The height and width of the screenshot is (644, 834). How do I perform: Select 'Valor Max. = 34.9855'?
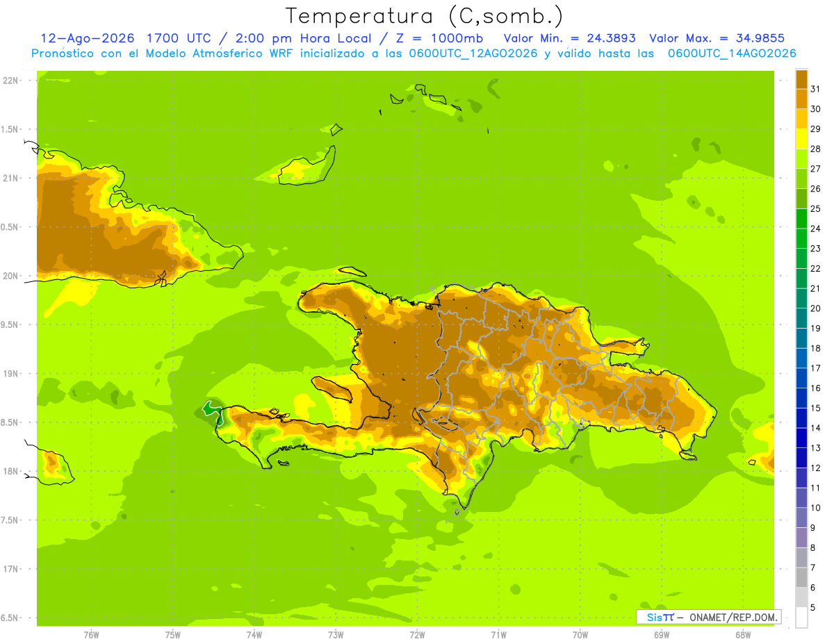click(717, 38)
